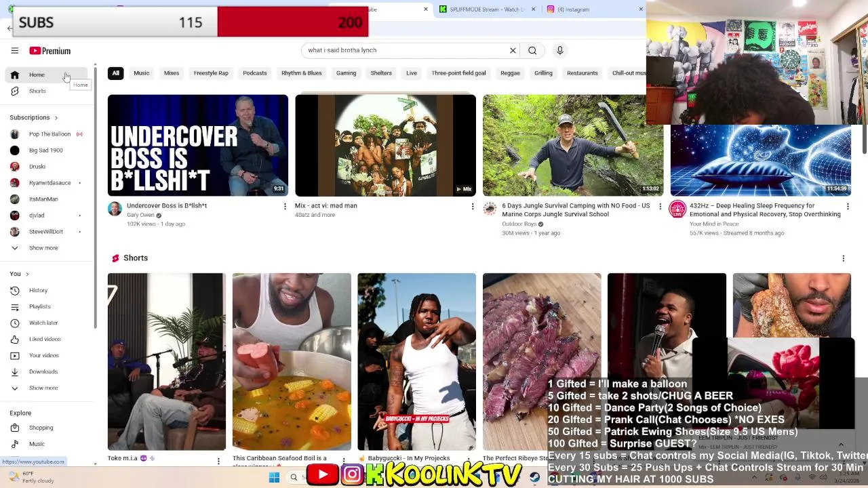Image resolution: width=868 pixels, height=488 pixels.
Task: Select the Live filter chip
Action: (412, 73)
